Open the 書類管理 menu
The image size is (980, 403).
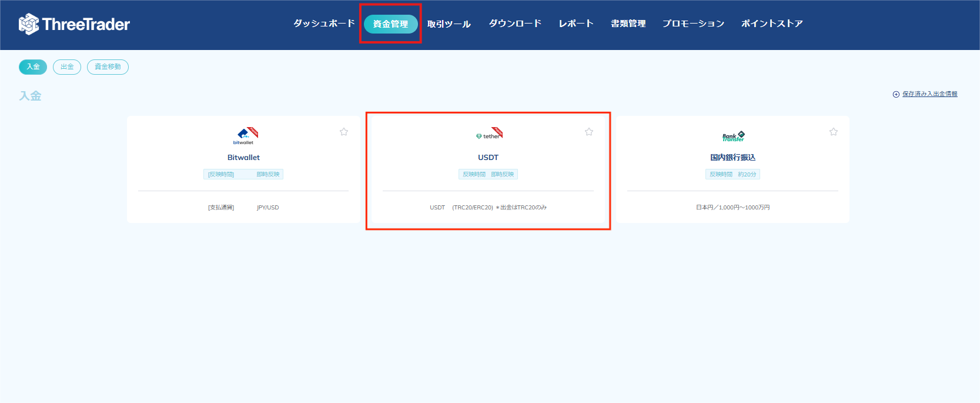click(x=628, y=24)
